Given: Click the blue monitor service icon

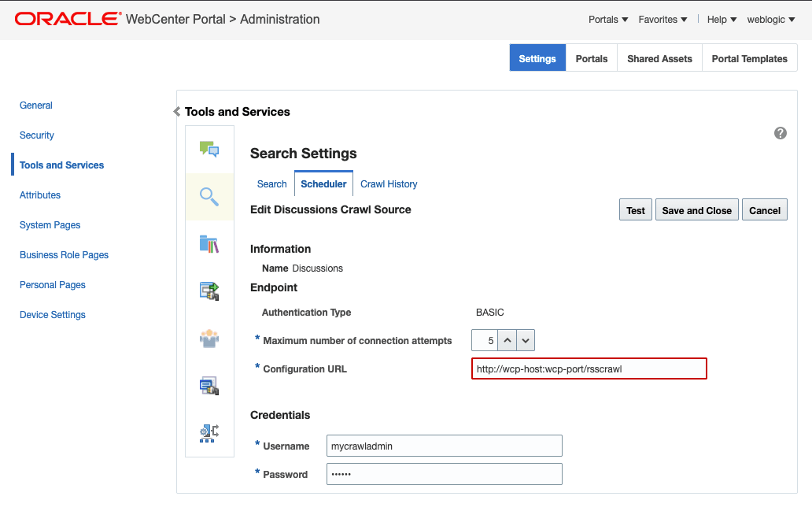Looking at the screenshot, I should tap(209, 386).
